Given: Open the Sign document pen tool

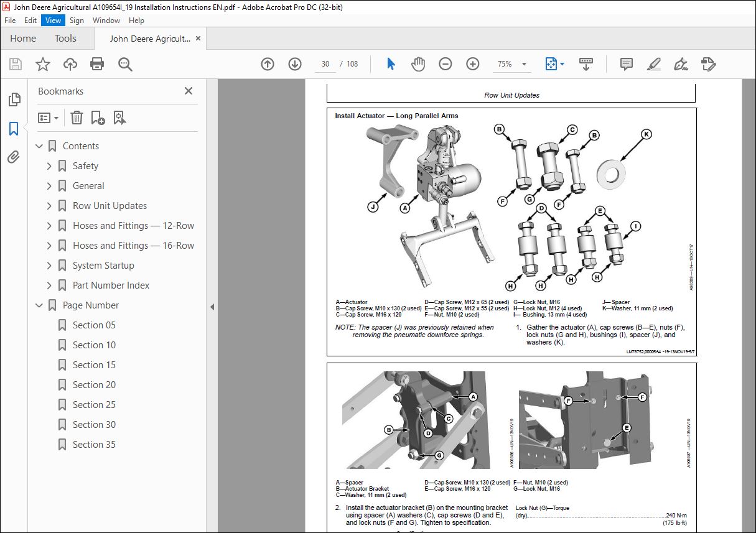Looking at the screenshot, I should (x=681, y=64).
